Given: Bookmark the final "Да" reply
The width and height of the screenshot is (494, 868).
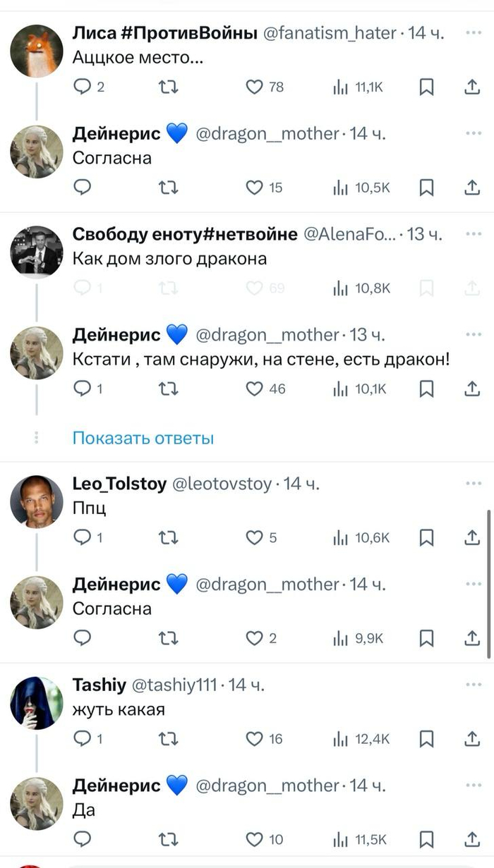Looking at the screenshot, I should click(x=426, y=839).
